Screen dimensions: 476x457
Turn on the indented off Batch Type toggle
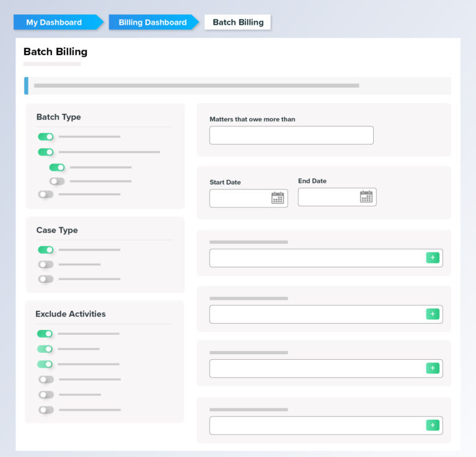point(57,181)
